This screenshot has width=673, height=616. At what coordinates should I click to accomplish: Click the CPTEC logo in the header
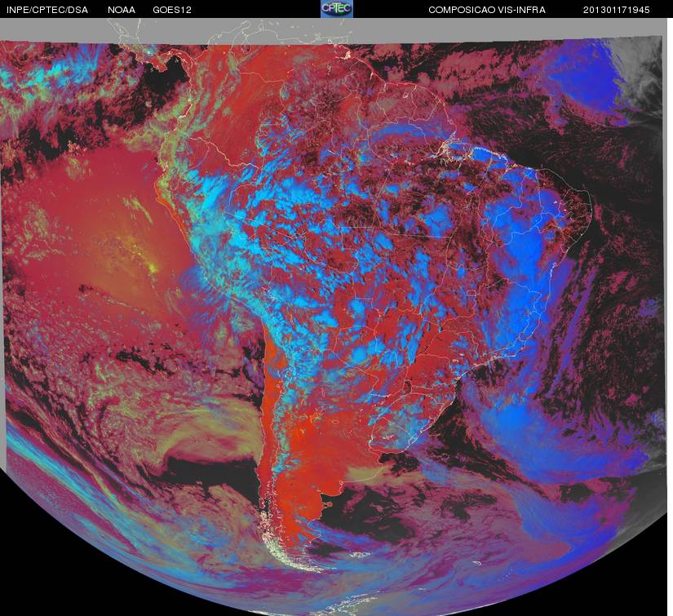pos(337,9)
